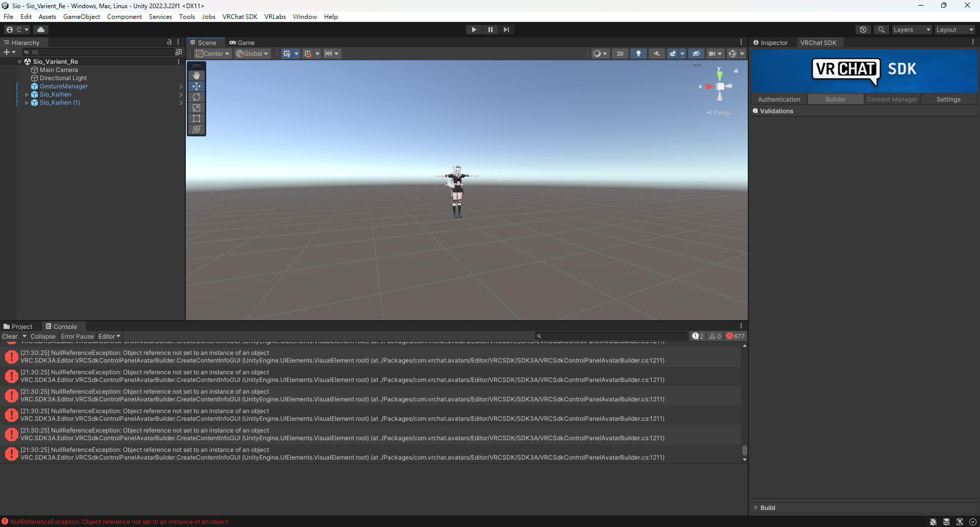
Task: Open the activity progress status icon
Action: point(973,521)
